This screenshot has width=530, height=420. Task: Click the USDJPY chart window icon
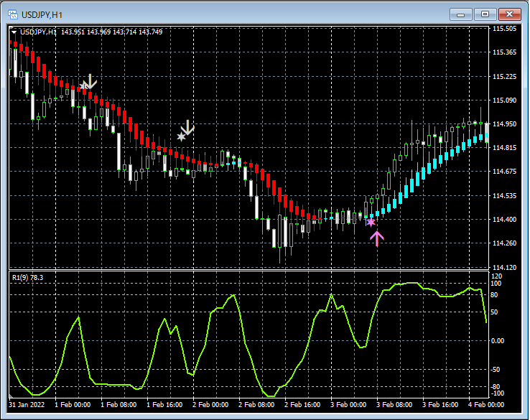[13, 14]
